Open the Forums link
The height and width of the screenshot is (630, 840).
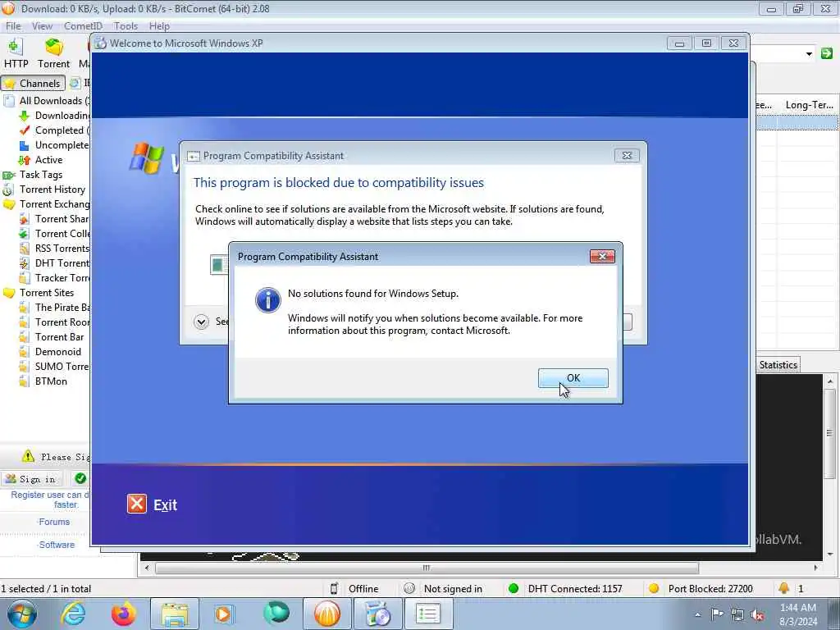54,522
